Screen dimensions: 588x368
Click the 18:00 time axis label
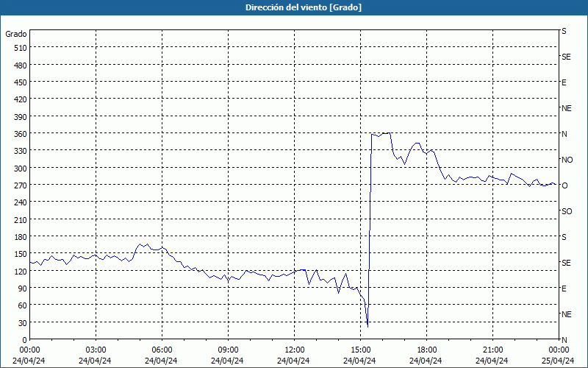pyautogui.click(x=426, y=350)
